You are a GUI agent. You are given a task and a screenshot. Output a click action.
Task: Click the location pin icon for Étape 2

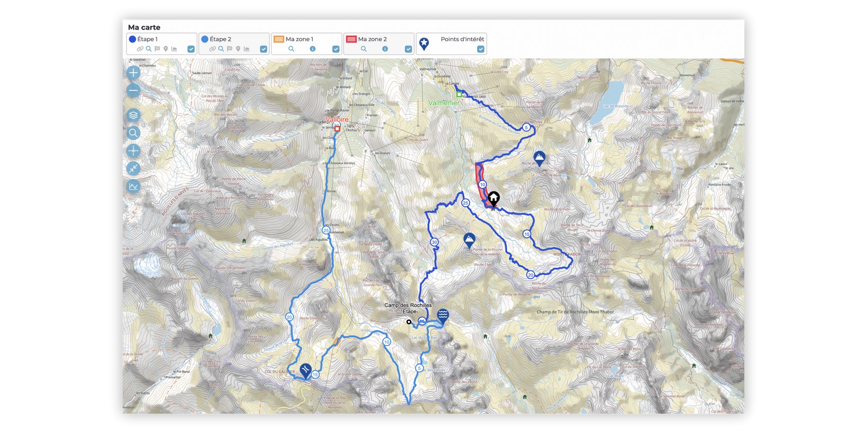pos(238,49)
